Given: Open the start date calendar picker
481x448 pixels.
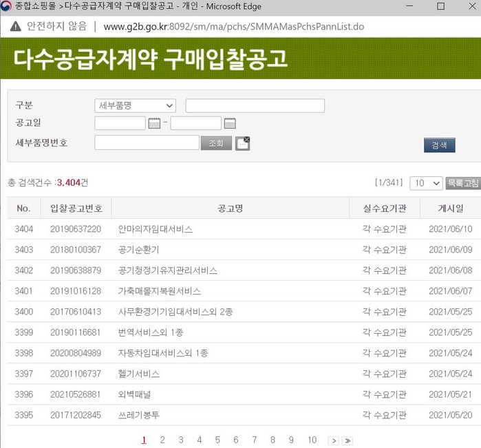Looking at the screenshot, I should pyautogui.click(x=154, y=124).
